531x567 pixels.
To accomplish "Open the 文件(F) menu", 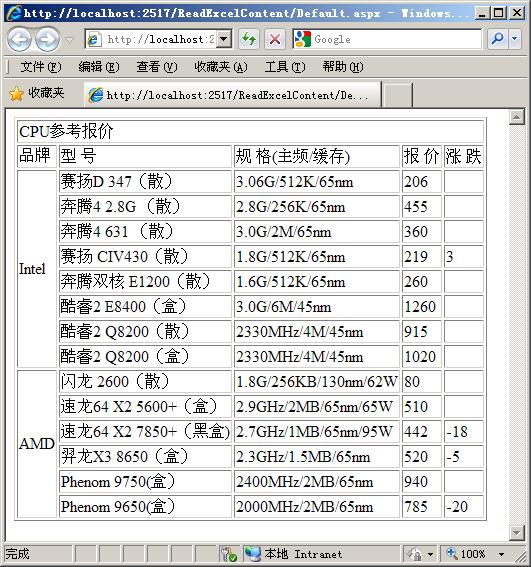I will 41,67.
